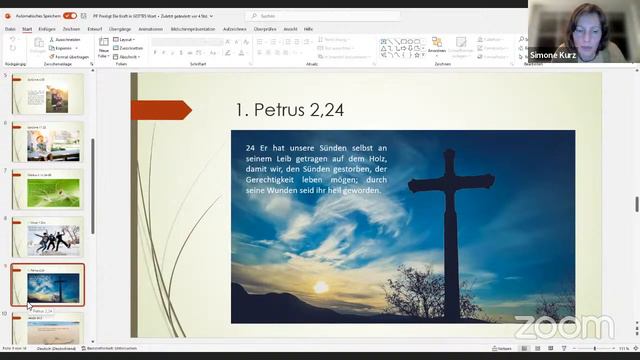Click the Barrierefreiheit status bar entry

109,349
